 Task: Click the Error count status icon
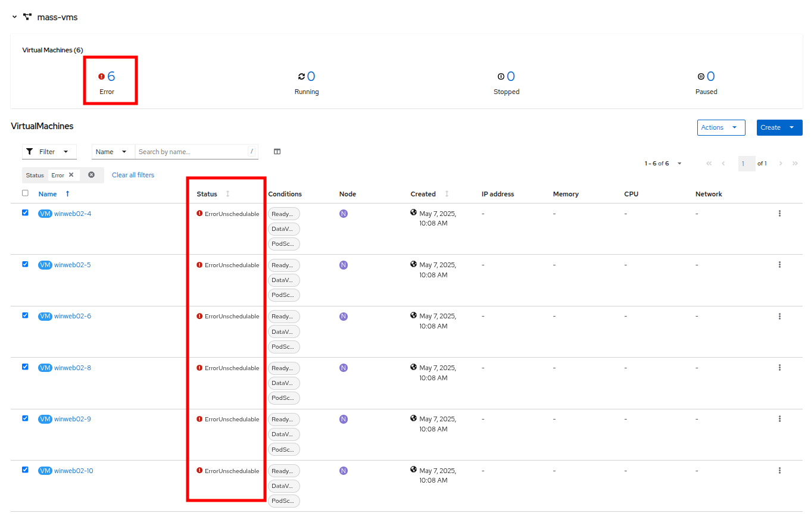coord(101,77)
